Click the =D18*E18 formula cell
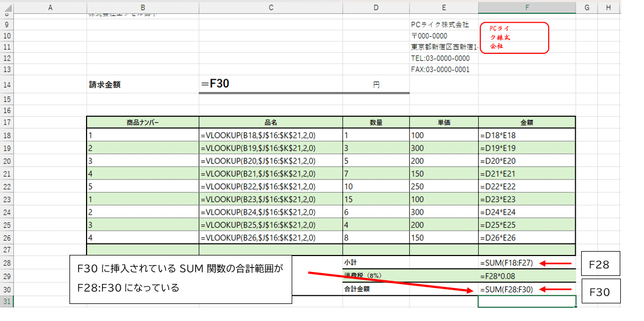The height and width of the screenshot is (321, 644). pos(527,135)
